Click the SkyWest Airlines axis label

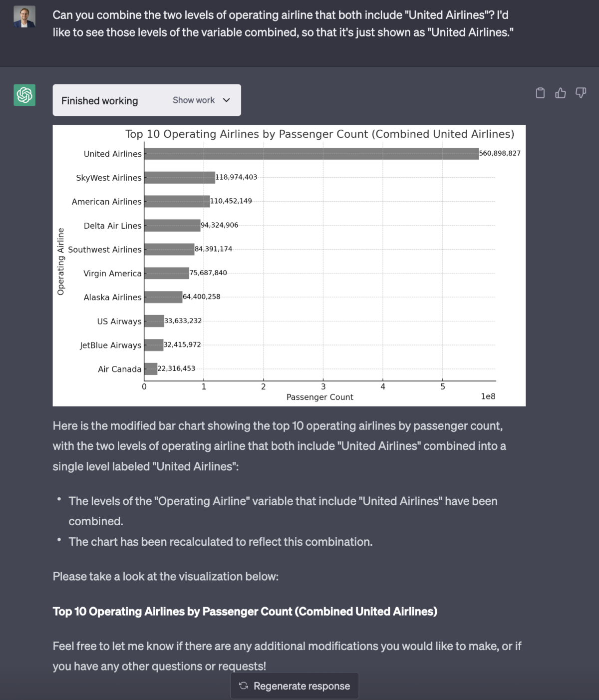pyautogui.click(x=108, y=177)
